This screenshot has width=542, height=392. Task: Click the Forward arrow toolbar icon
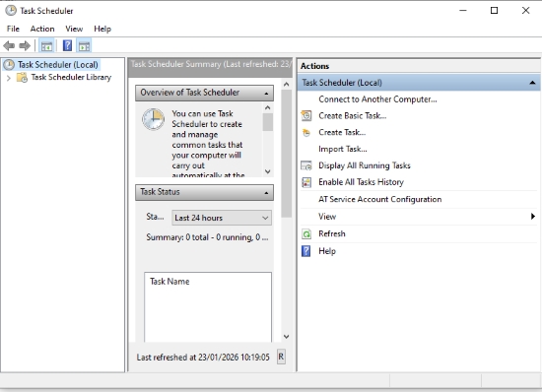(x=25, y=45)
